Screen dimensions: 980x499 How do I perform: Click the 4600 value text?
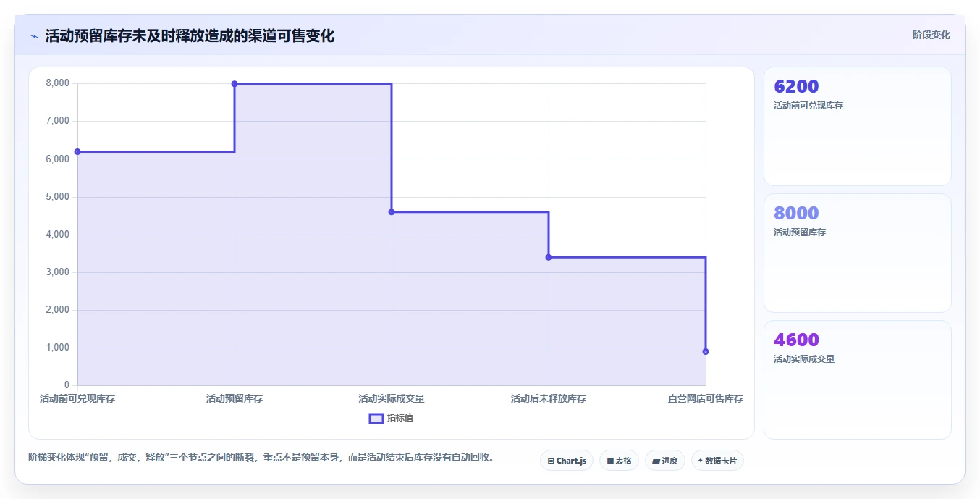796,340
